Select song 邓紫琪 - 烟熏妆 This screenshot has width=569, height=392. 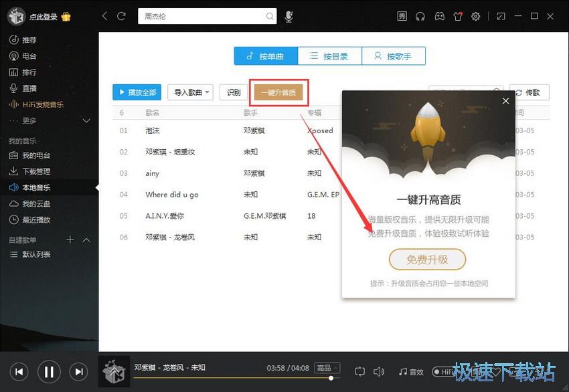pyautogui.click(x=170, y=152)
